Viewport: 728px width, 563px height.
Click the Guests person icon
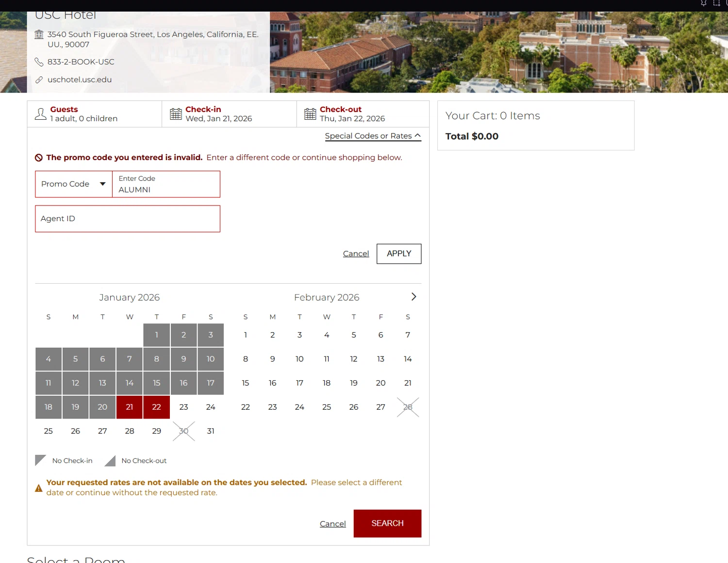click(x=41, y=114)
